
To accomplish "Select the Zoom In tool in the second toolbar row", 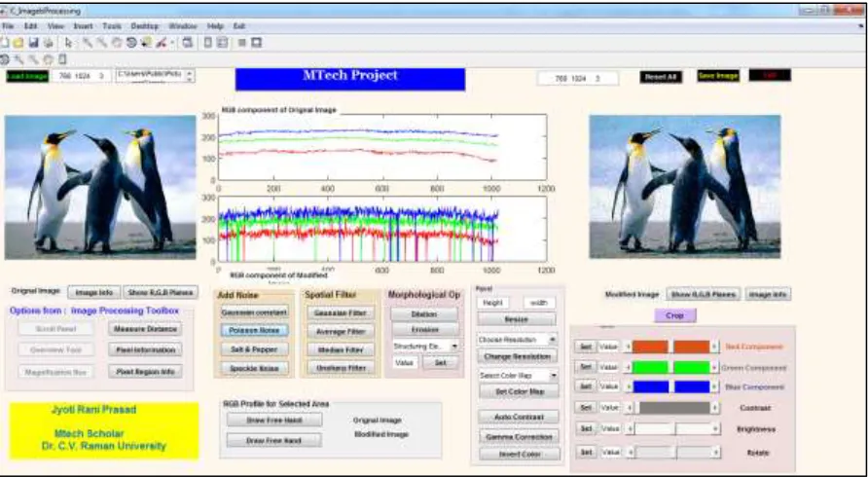I will (x=18, y=59).
